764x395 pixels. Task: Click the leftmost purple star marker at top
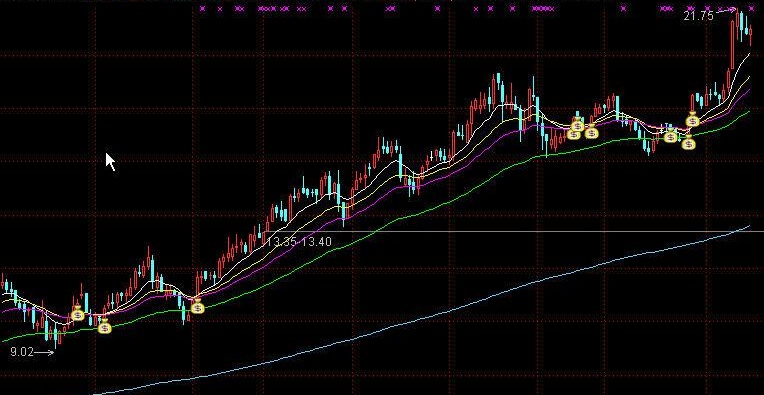tap(203, 8)
